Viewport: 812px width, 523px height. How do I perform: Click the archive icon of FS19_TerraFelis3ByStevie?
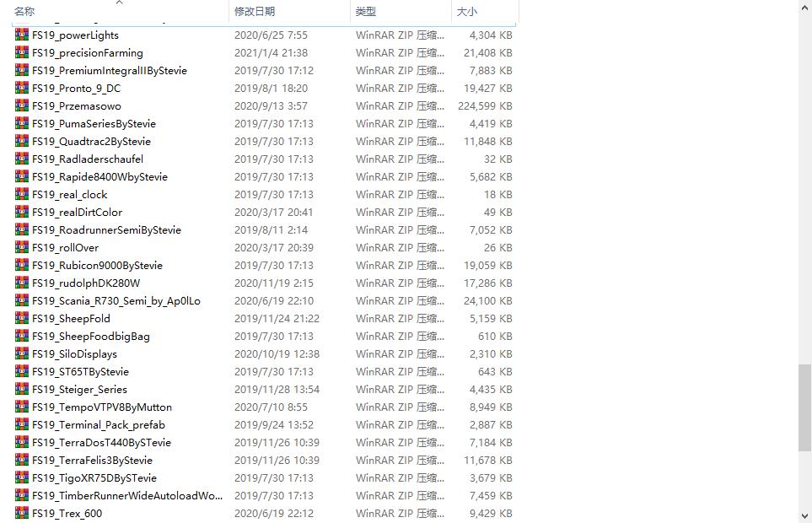pyautogui.click(x=22, y=460)
